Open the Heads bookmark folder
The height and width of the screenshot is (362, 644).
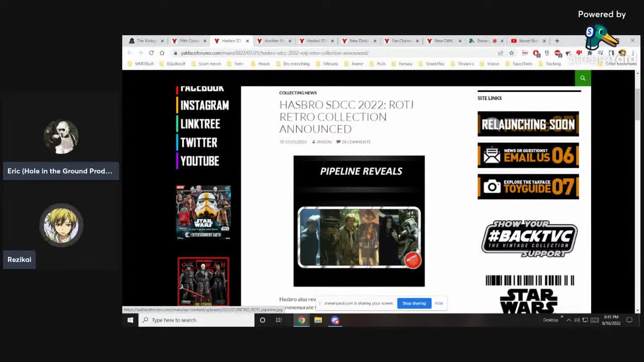click(x=260, y=64)
